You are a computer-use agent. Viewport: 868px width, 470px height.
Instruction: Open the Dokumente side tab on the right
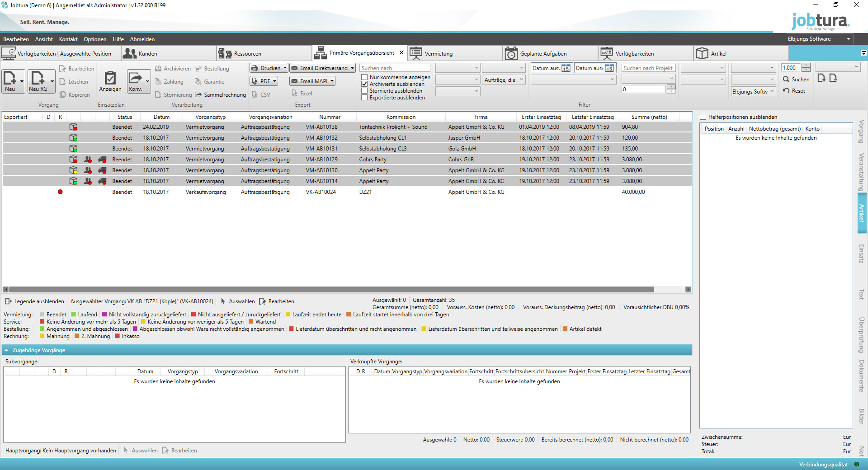pyautogui.click(x=862, y=376)
